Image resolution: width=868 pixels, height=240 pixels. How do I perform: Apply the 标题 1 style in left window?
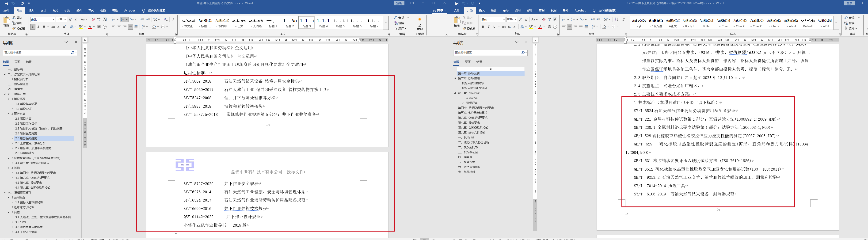pos(272,23)
